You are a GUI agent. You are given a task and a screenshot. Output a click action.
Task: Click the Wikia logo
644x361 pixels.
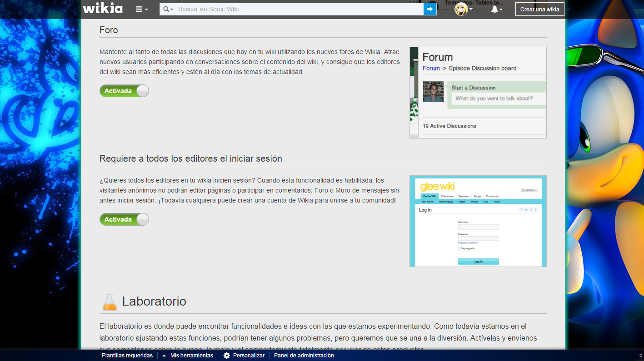103,9
